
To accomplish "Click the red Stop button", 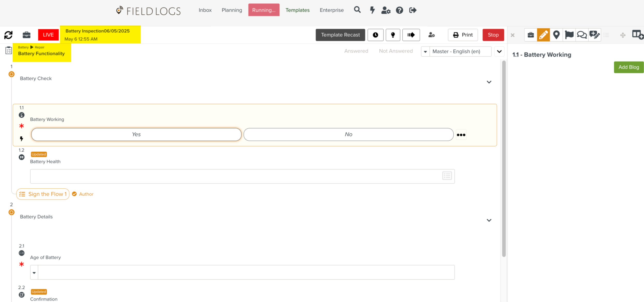I will point(493,35).
